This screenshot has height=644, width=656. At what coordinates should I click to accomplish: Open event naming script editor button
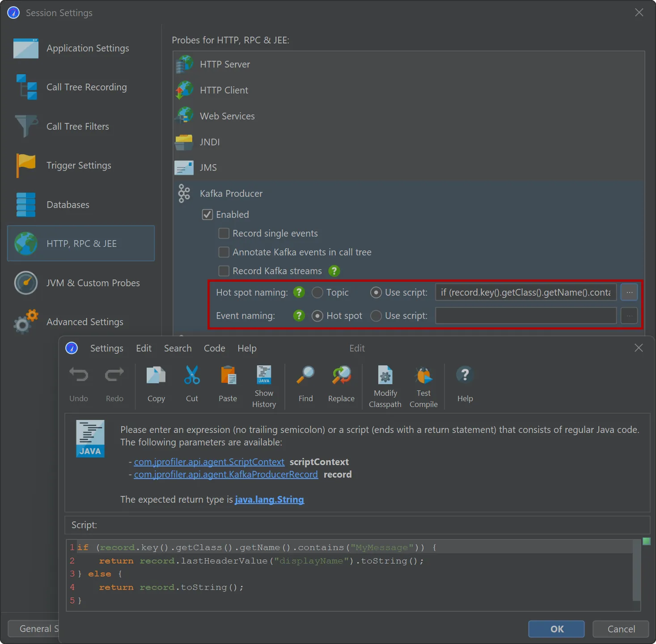(629, 316)
